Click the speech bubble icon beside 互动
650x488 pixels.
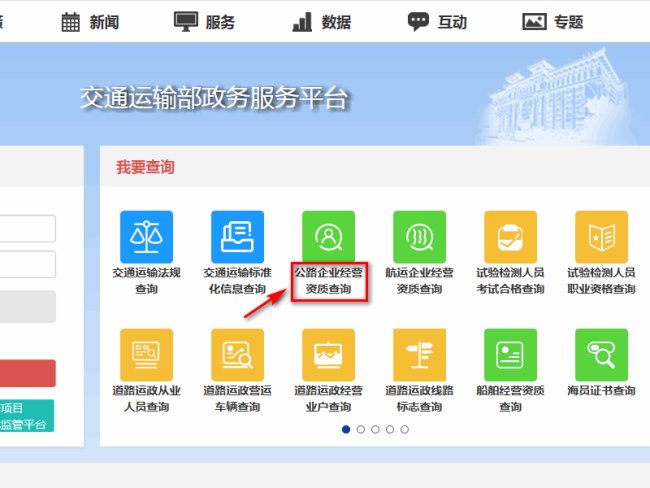tap(418, 22)
